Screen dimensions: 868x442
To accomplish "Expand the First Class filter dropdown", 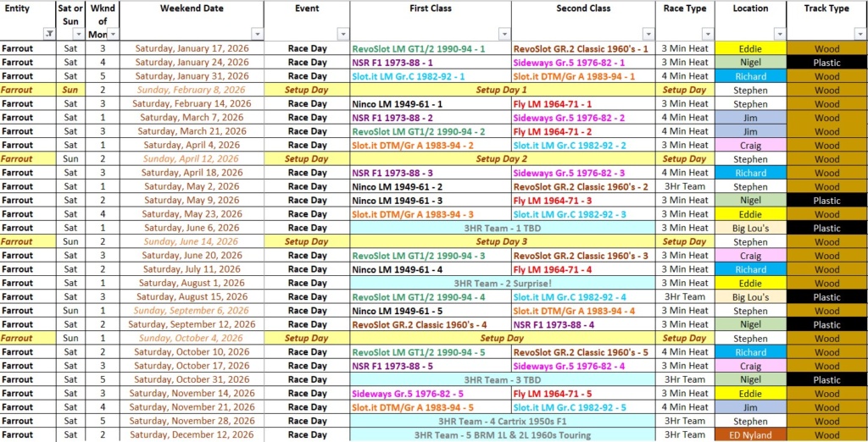I will [504, 35].
